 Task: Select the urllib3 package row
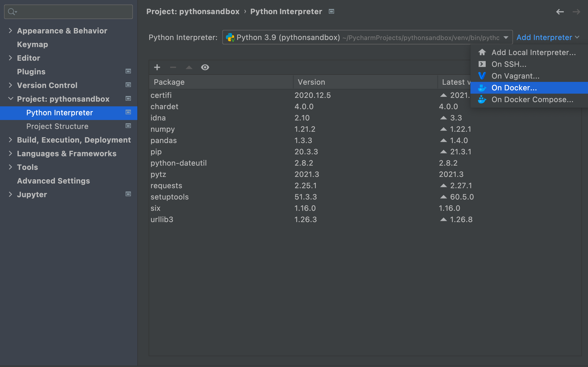pos(365,219)
